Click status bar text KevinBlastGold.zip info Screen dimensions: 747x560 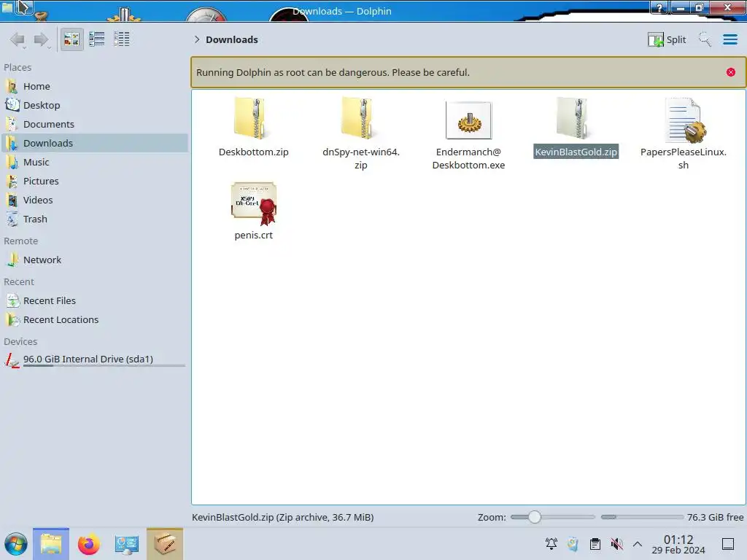[x=282, y=517]
